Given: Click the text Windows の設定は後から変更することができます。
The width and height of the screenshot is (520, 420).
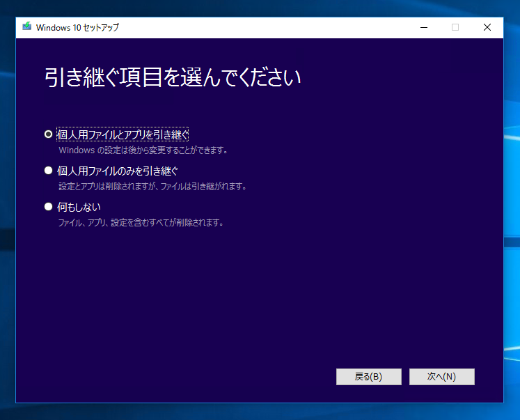Looking at the screenshot, I should tap(143, 150).
